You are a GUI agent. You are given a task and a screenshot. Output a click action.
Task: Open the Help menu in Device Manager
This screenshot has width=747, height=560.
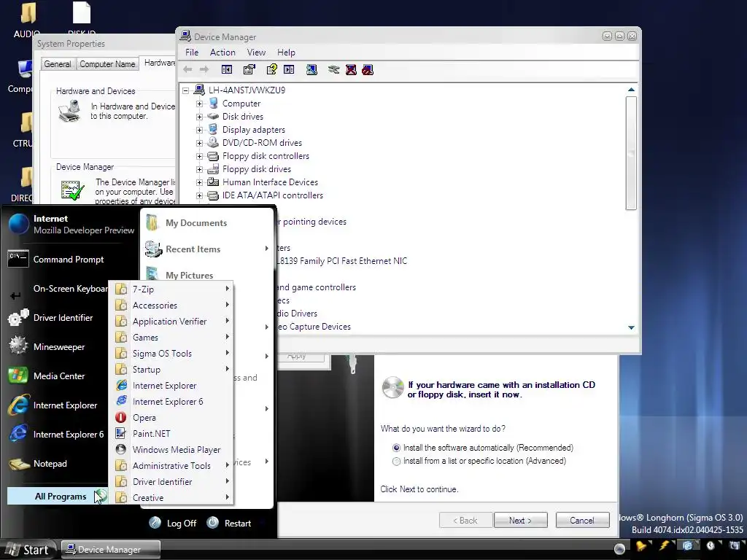tap(286, 52)
